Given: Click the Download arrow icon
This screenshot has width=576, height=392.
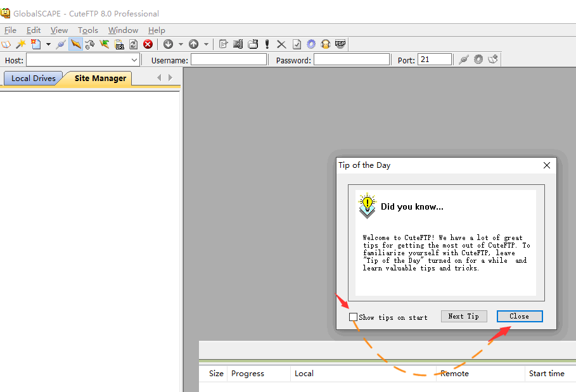Looking at the screenshot, I should coord(168,44).
